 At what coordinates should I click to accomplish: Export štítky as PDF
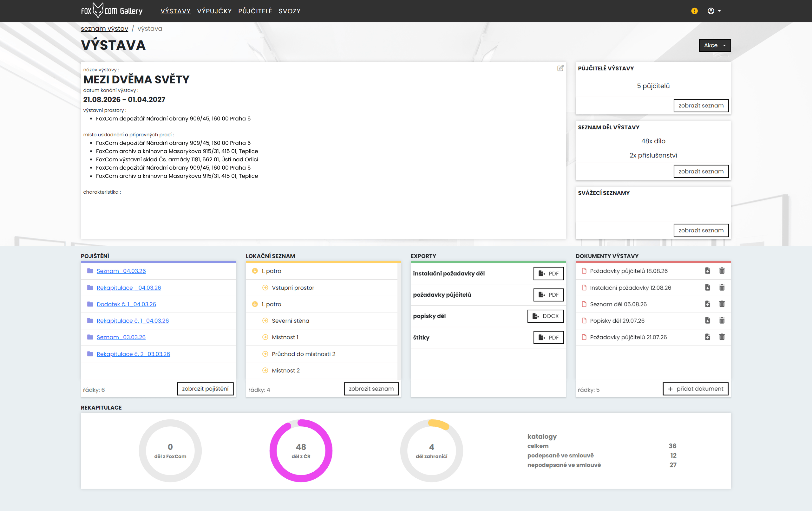(x=548, y=337)
